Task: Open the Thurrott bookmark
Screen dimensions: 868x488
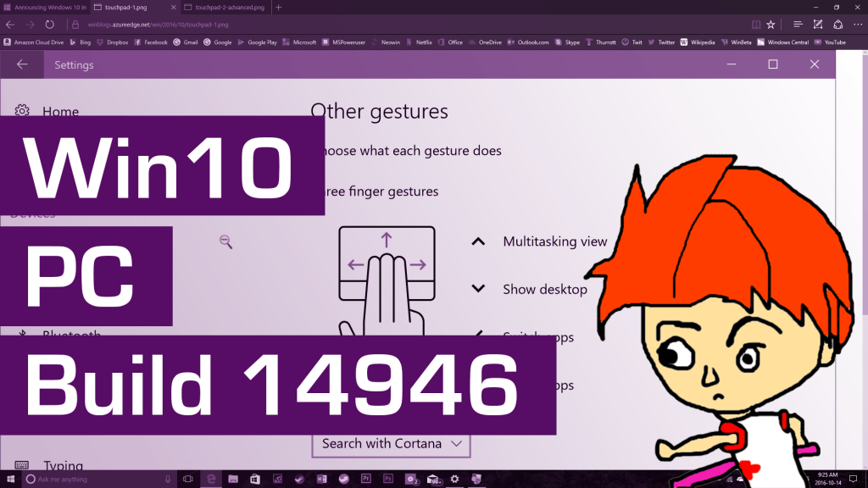Action: [x=601, y=42]
